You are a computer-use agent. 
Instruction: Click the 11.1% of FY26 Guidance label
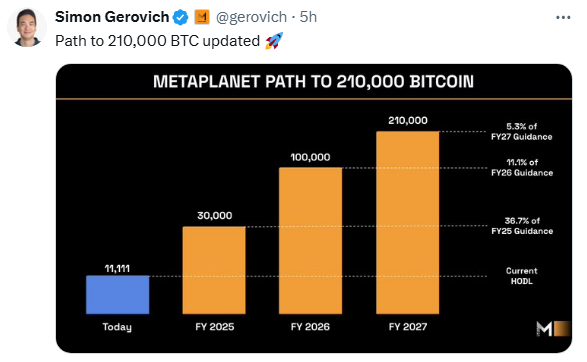point(522,167)
